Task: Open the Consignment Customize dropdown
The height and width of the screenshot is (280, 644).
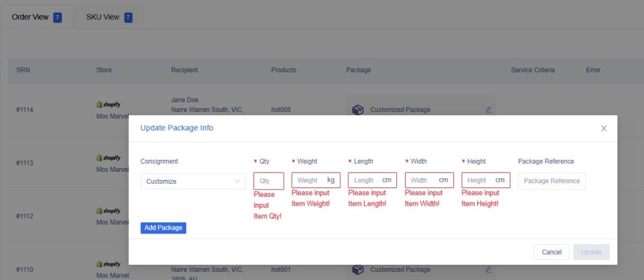Action: [192, 181]
